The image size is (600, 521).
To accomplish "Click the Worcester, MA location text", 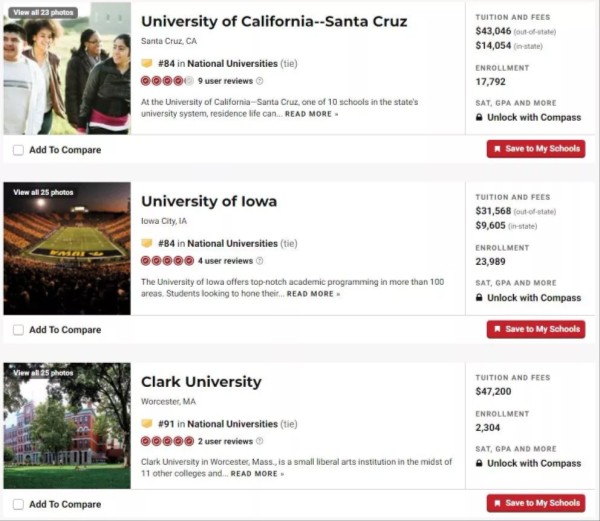I will (168, 402).
